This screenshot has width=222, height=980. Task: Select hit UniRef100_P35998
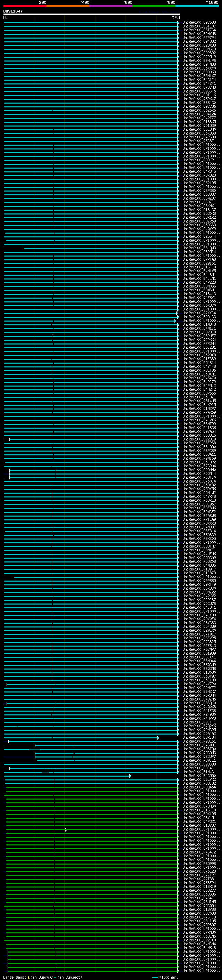click(x=199, y=864)
